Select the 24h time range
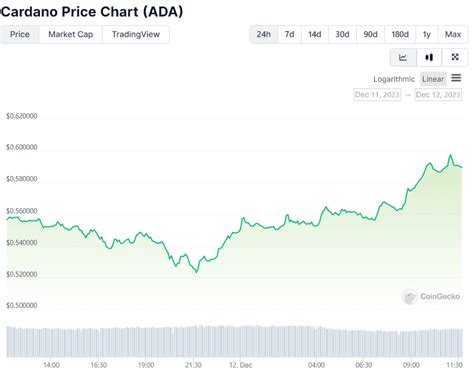Image resolution: width=474 pixels, height=373 pixels. pos(264,34)
